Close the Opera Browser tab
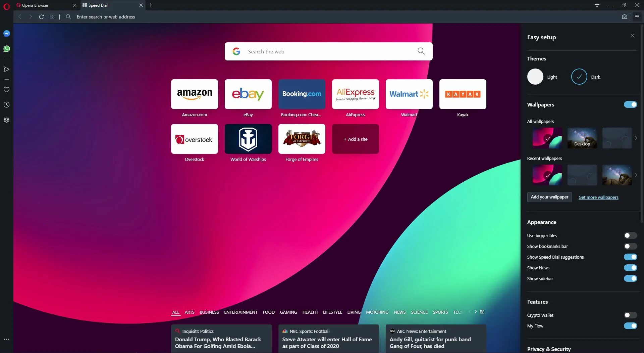Viewport: 644px width, 353px height. click(74, 5)
